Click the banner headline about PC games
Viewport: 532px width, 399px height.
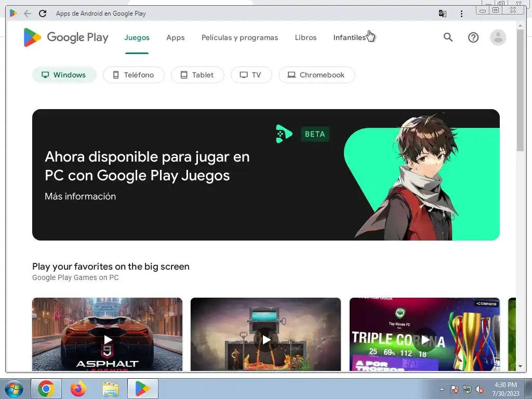(x=147, y=166)
